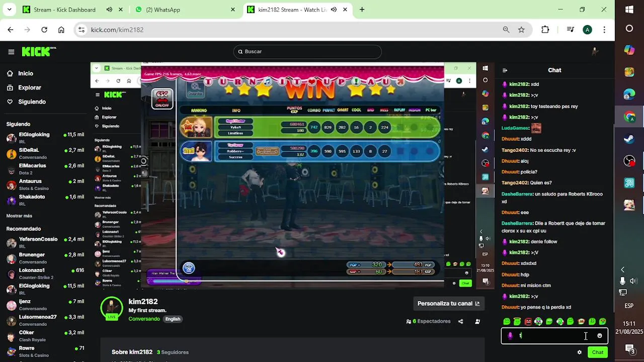Screen dimensions: 644x362
Task: Open Steam from the Windows taskbar
Action: coord(629,139)
